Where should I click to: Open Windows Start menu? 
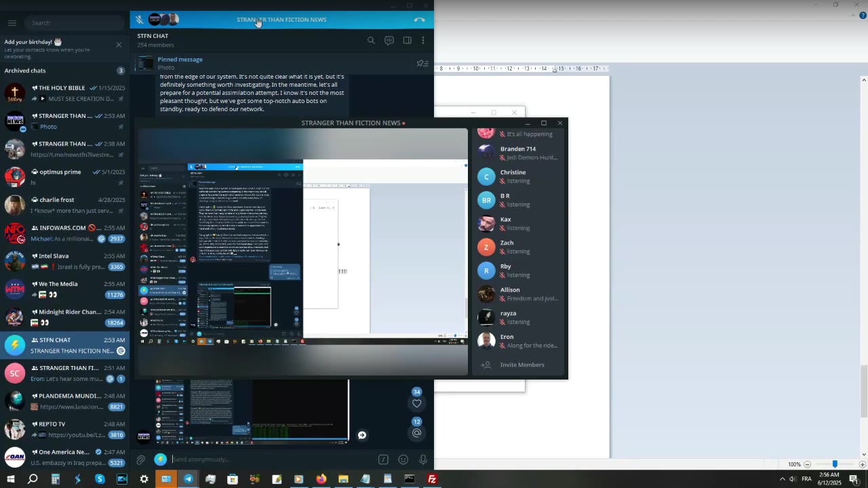tap(10, 479)
